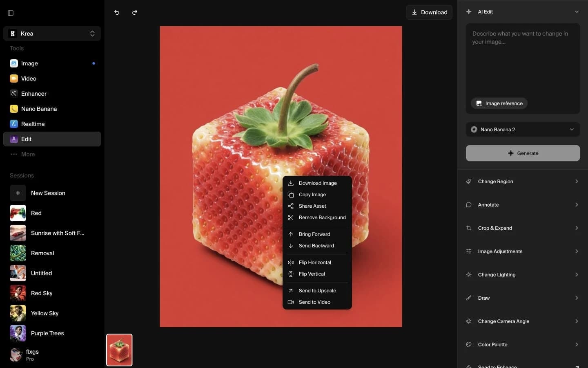The image size is (588, 368).
Task: Open the Nano Banana 2 model dropdown
Action: (523, 130)
